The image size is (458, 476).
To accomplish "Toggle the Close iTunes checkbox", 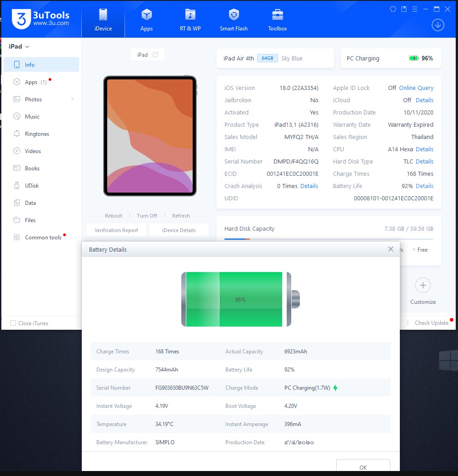I will (x=13, y=323).
